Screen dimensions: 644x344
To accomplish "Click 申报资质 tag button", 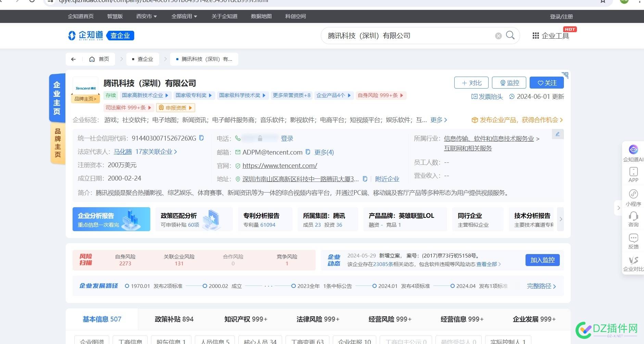I will pyautogui.click(x=176, y=108).
